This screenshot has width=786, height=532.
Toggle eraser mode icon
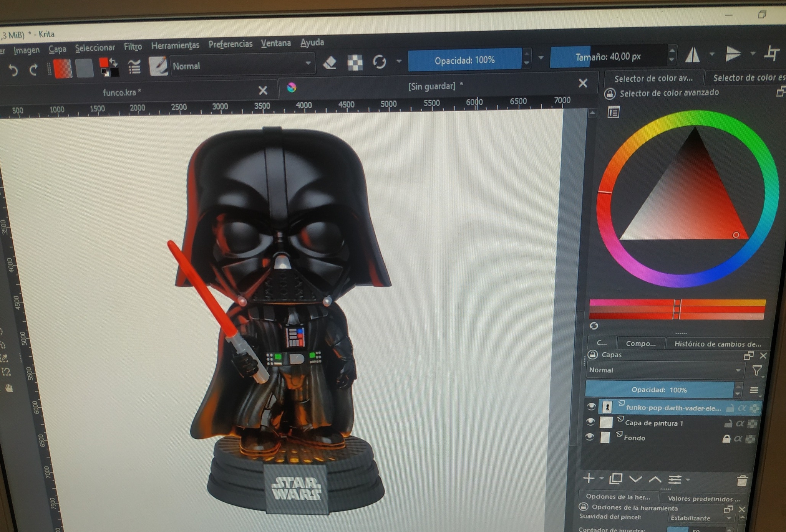point(330,63)
